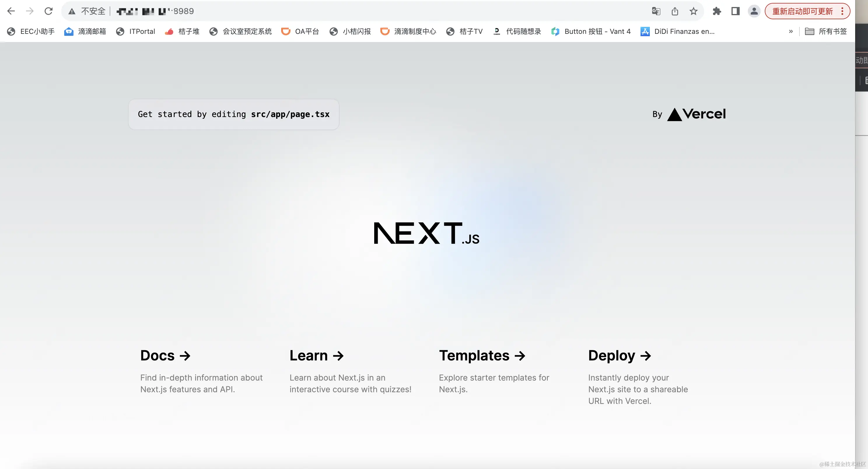Screen dimensions: 868x469
Task: Click 'Explore starter templates for' description text
Action: click(x=494, y=378)
